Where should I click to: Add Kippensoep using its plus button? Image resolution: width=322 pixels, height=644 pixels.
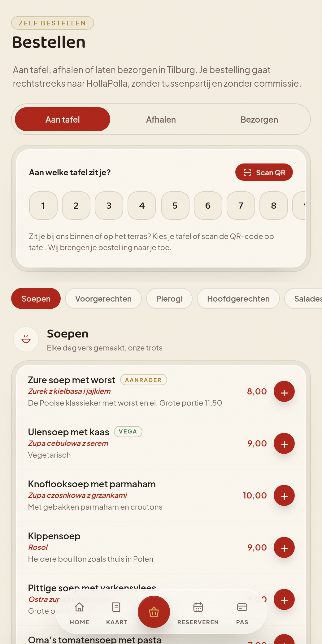tap(284, 547)
